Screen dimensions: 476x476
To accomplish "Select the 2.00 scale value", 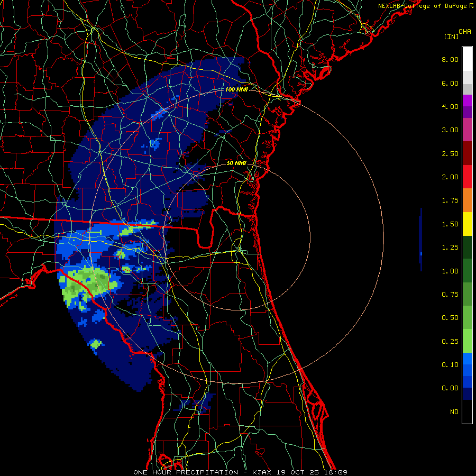I will coord(450,177).
